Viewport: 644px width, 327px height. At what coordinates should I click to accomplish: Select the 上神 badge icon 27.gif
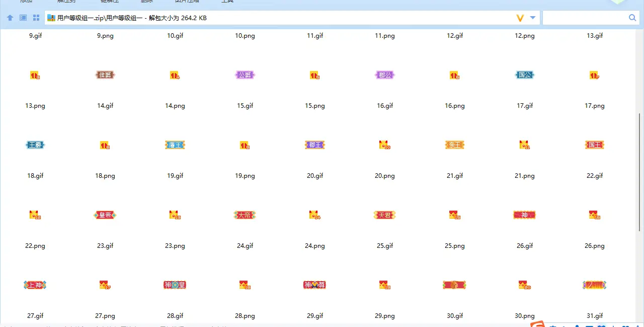coord(35,285)
